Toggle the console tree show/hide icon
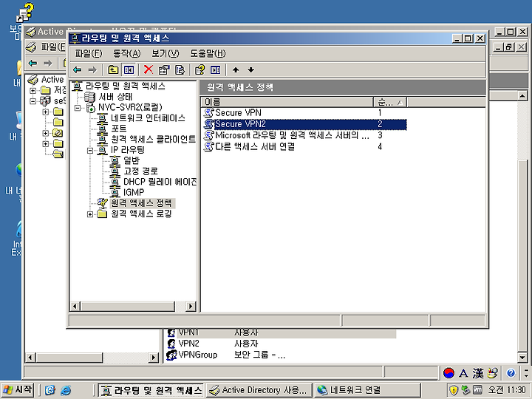The image size is (532, 399). pyautogui.click(x=129, y=70)
